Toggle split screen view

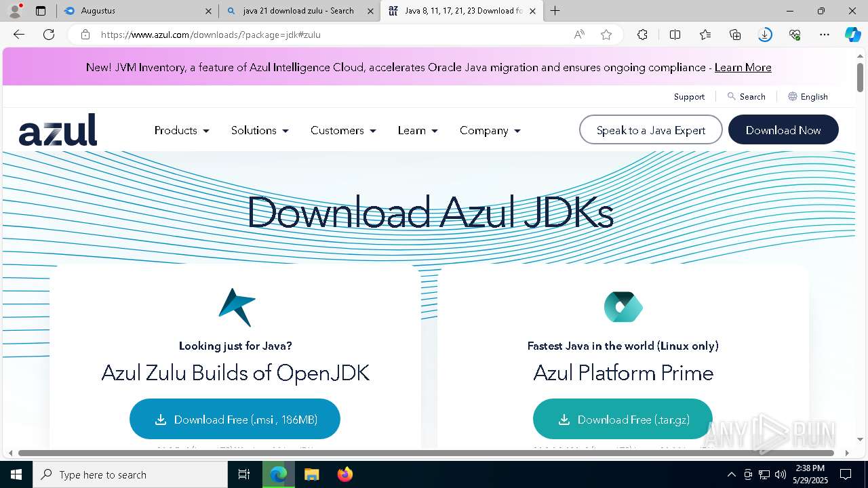coord(675,35)
